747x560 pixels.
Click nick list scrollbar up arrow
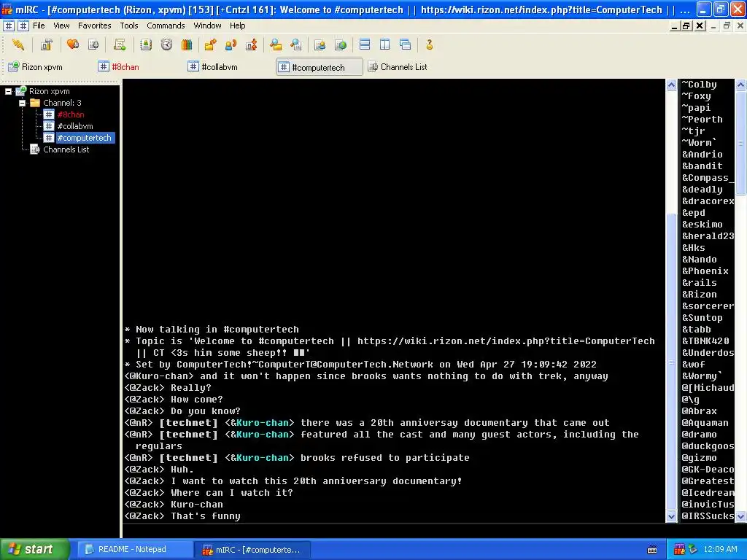pos(741,85)
